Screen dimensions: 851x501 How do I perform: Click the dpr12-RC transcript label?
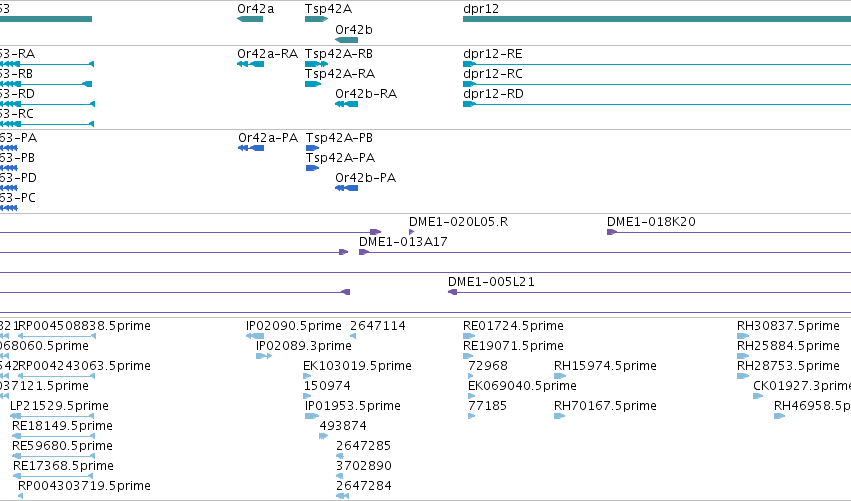[493, 74]
